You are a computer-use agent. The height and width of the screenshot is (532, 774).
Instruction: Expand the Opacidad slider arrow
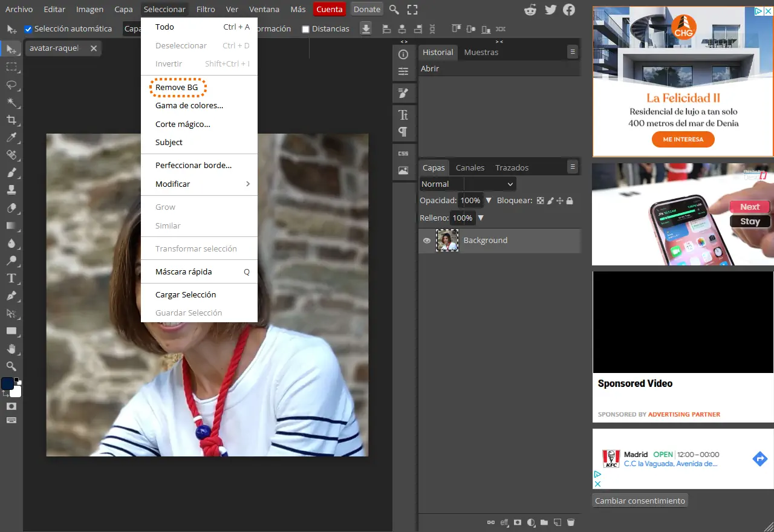pyautogui.click(x=489, y=201)
